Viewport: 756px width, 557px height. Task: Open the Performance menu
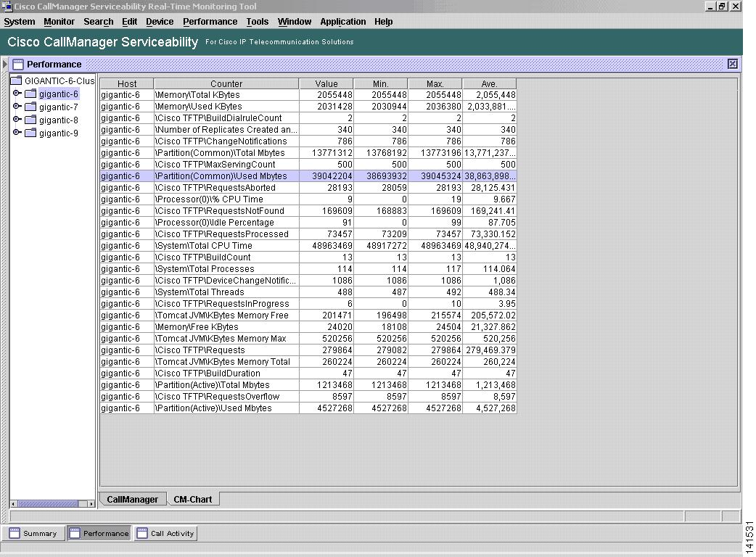[x=210, y=22]
